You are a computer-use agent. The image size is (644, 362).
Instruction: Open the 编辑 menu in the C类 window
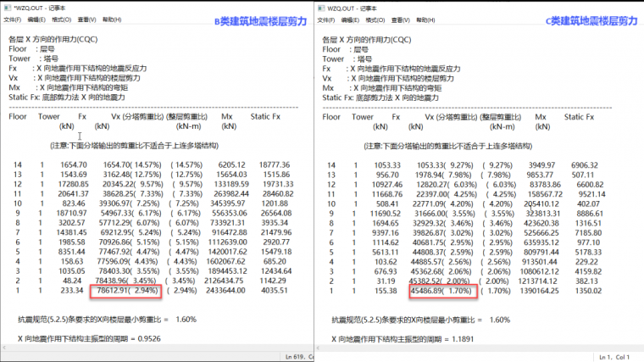(355, 19)
